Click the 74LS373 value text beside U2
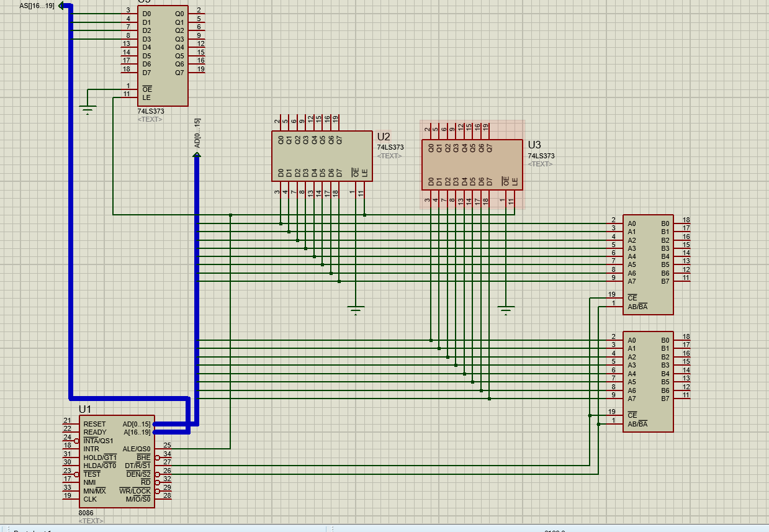769x532 pixels. click(x=390, y=148)
